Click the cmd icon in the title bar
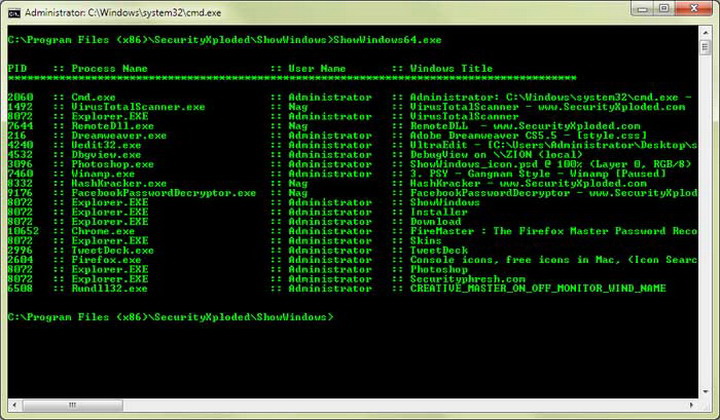This screenshot has height=420, width=720. (x=14, y=12)
